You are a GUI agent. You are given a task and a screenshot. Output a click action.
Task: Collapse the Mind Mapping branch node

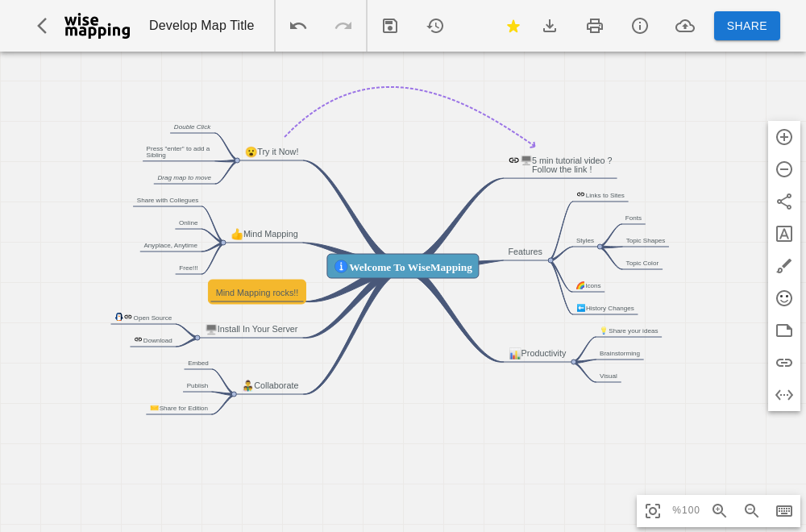click(x=222, y=243)
